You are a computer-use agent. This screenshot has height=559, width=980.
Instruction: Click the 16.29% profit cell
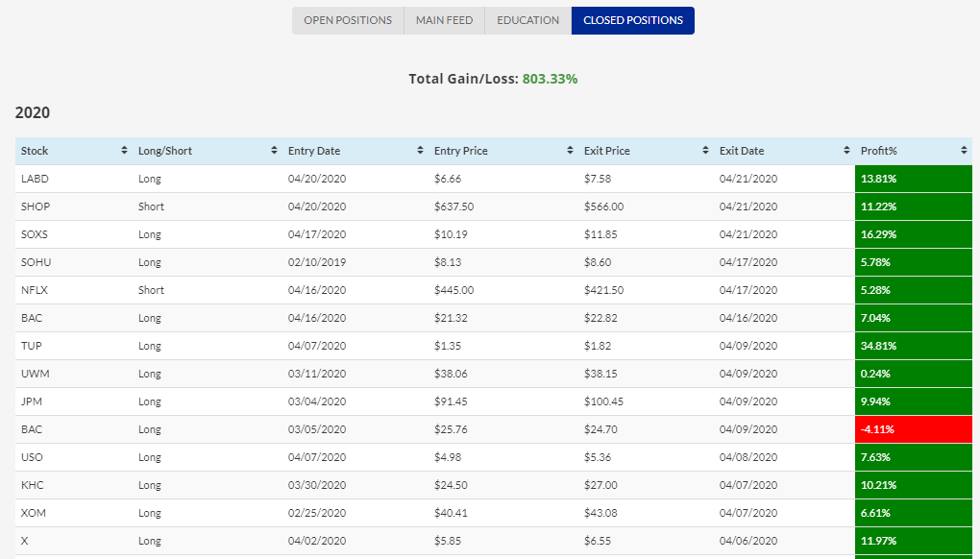[913, 234]
